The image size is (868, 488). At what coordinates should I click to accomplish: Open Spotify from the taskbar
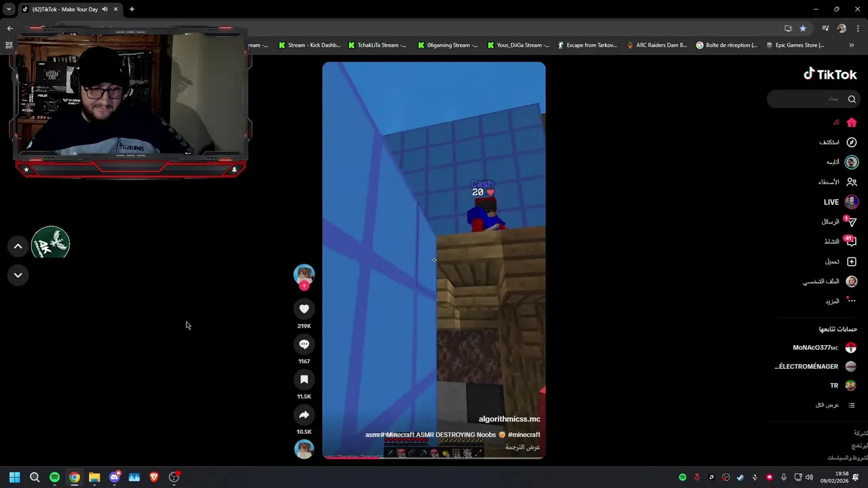pos(54,477)
